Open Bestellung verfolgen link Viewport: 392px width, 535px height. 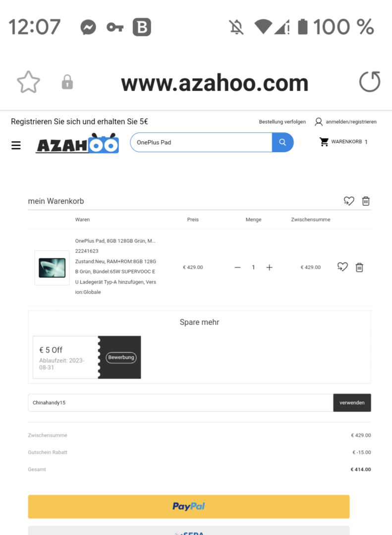click(282, 122)
